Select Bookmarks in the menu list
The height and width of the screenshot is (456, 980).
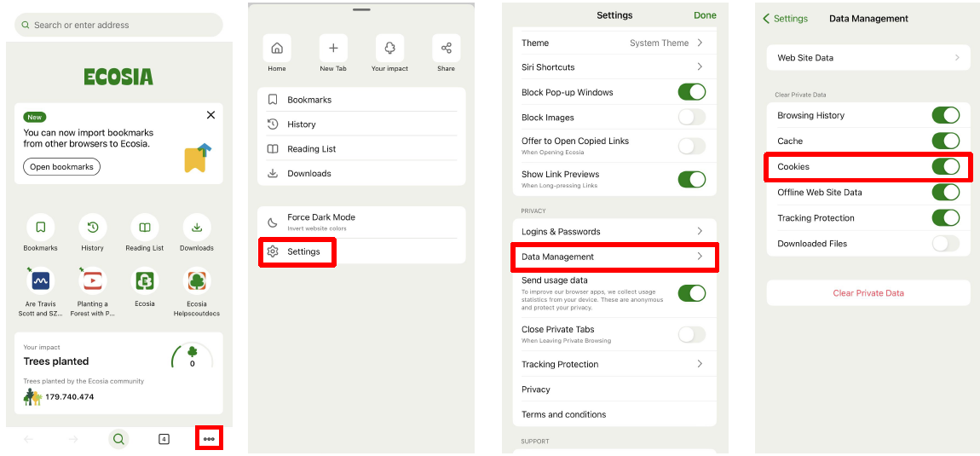[361, 100]
